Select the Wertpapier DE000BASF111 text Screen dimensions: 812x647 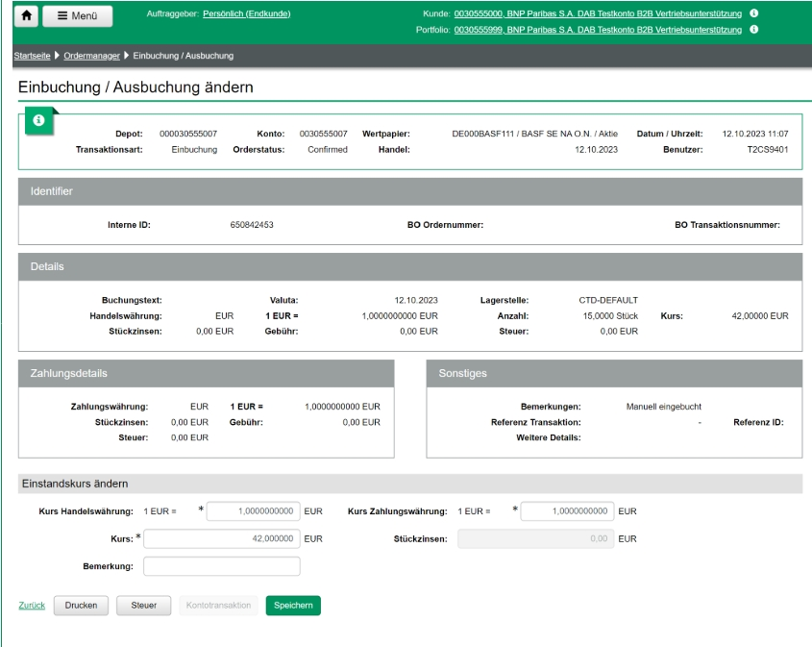[x=534, y=134]
